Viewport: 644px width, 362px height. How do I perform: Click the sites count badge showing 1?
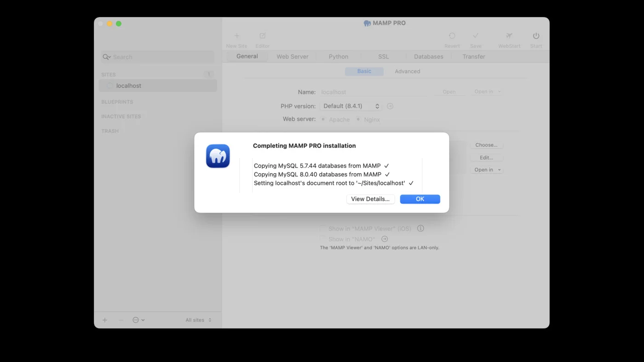click(209, 74)
